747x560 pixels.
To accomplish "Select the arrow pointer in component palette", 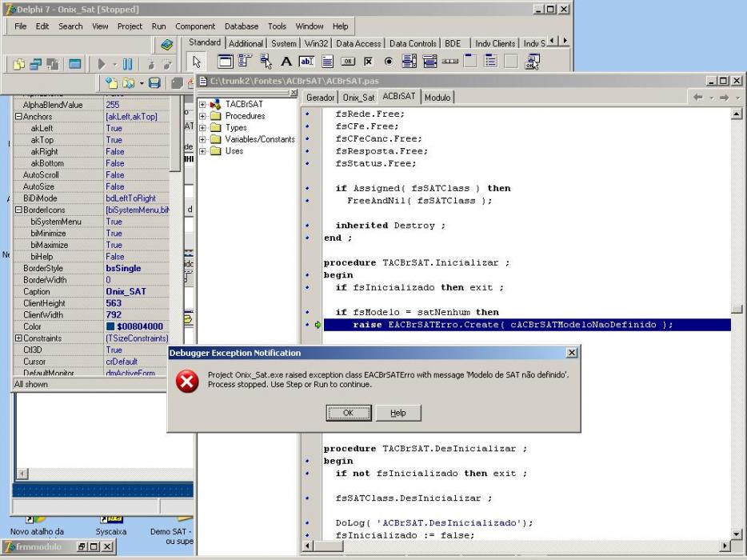I will [x=196, y=62].
